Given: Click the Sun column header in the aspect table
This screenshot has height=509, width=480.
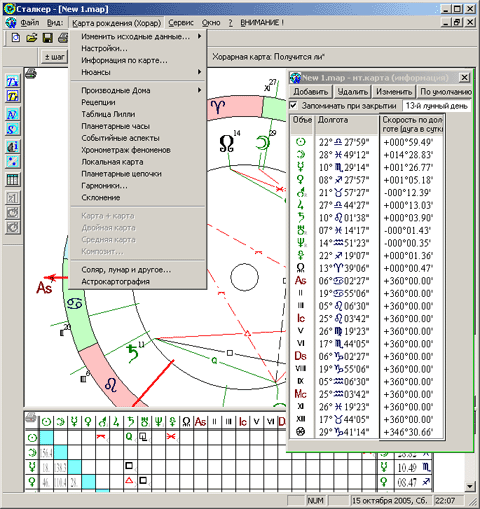Looking at the screenshot, I should [x=46, y=422].
